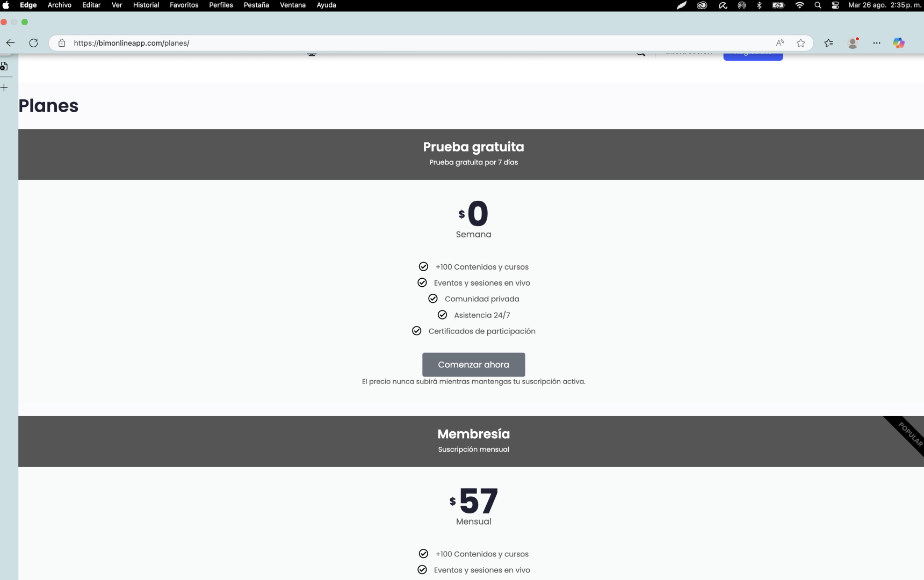
Task: Reload the page with refresh icon
Action: pyautogui.click(x=33, y=43)
